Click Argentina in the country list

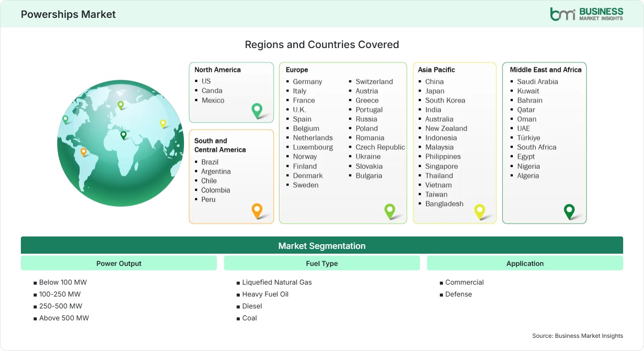[x=216, y=171]
